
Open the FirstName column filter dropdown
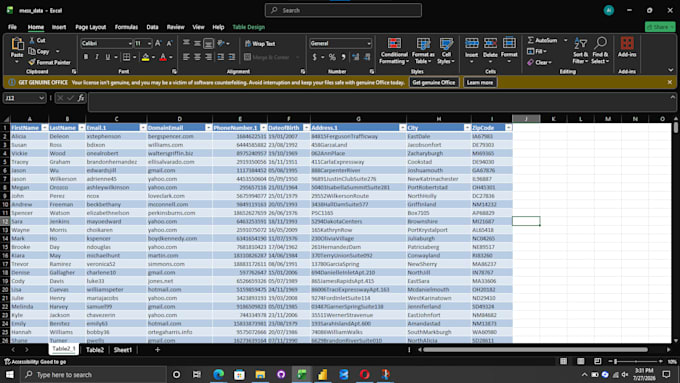coord(44,128)
